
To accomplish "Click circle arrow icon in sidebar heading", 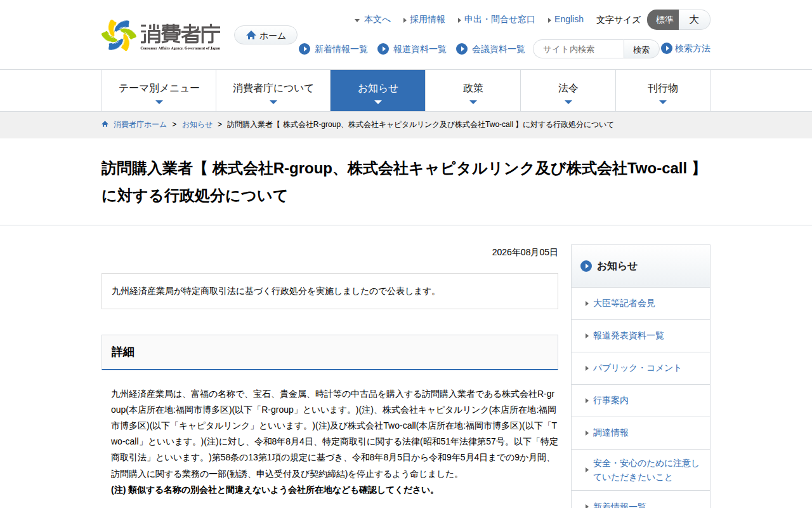I will pyautogui.click(x=586, y=266).
